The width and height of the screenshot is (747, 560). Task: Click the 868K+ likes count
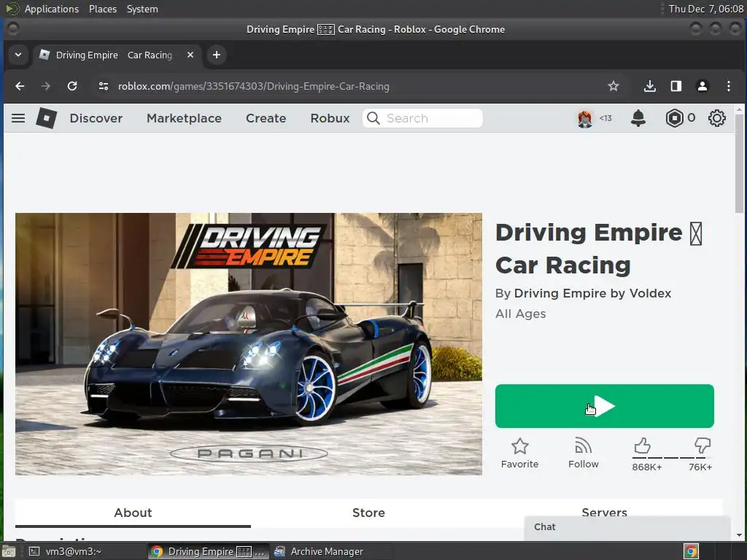tap(647, 467)
